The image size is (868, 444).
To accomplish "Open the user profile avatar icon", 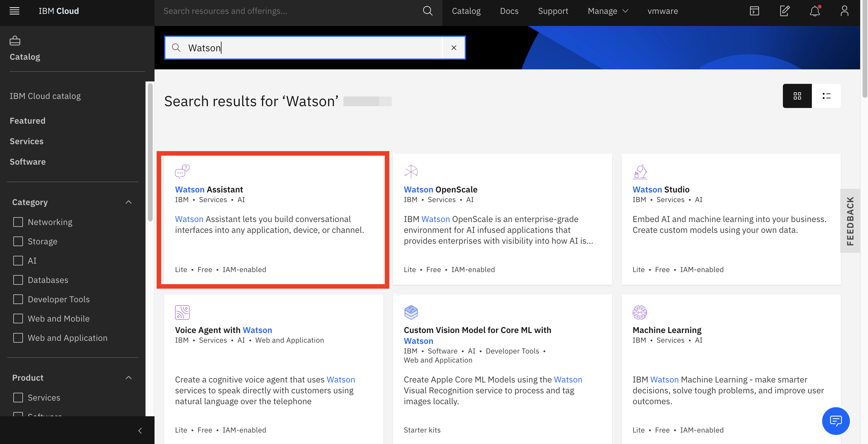I will click(844, 11).
